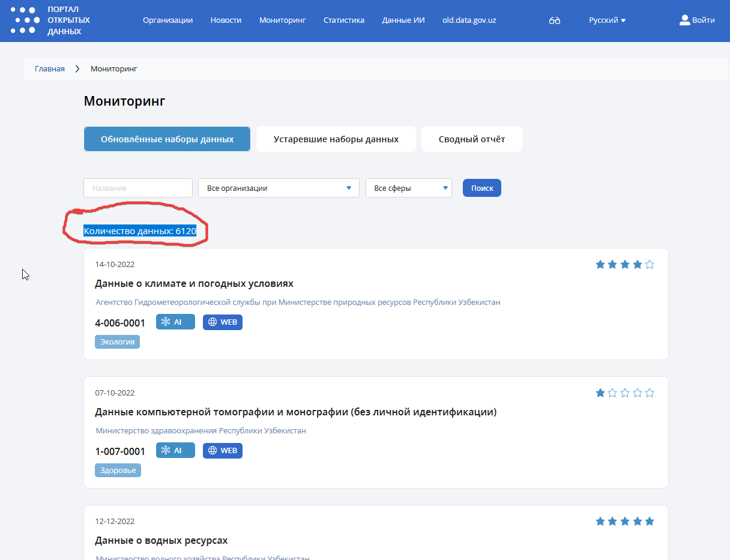Click Мониторинг in the breadcrumb
The height and width of the screenshot is (560, 730).
[x=114, y=69]
